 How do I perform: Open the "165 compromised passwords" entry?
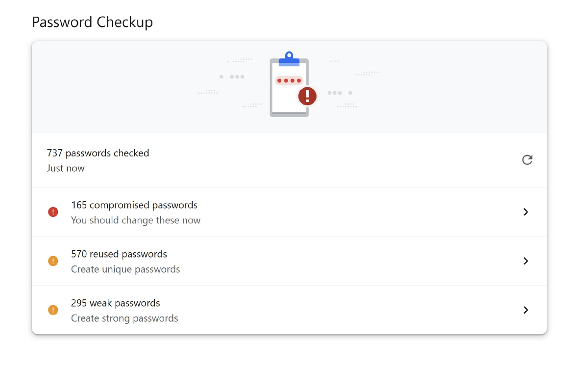134,205
